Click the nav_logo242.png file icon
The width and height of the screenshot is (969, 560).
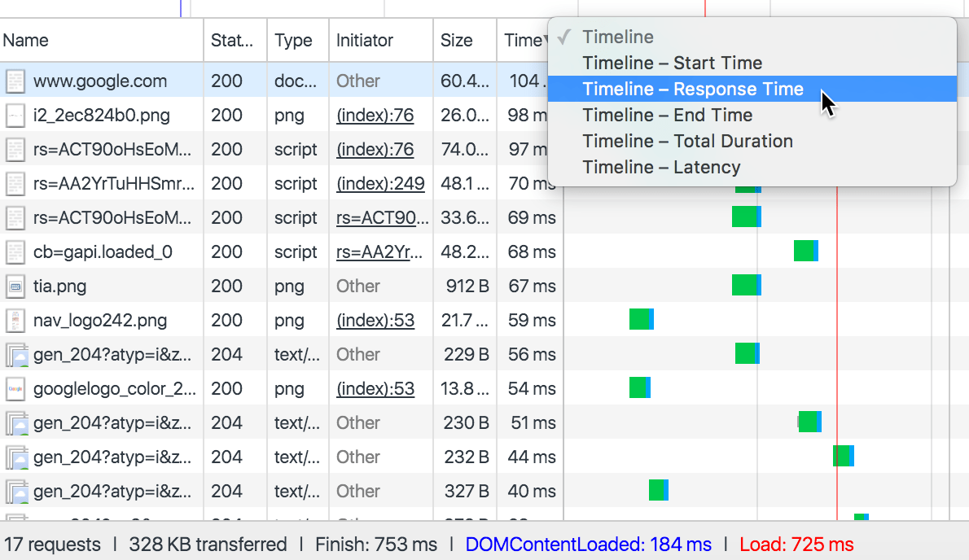point(15,321)
